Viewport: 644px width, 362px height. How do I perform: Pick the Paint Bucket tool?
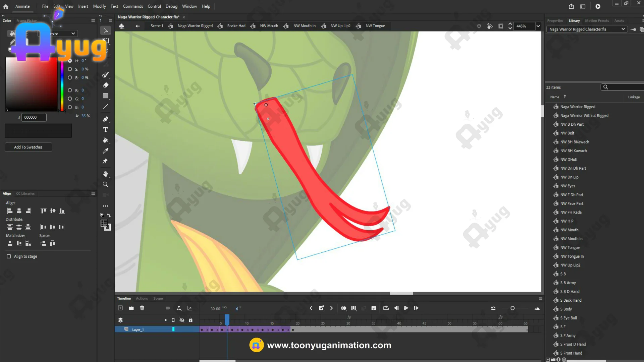(x=106, y=140)
